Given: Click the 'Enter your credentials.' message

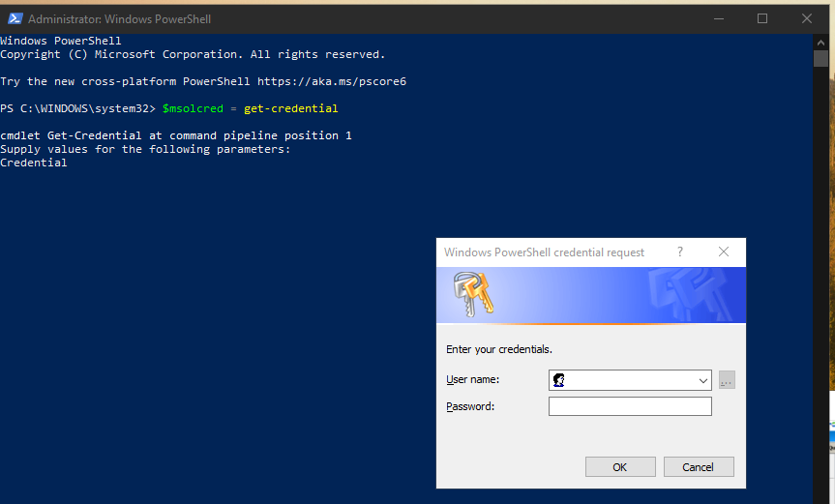Looking at the screenshot, I should (x=499, y=349).
